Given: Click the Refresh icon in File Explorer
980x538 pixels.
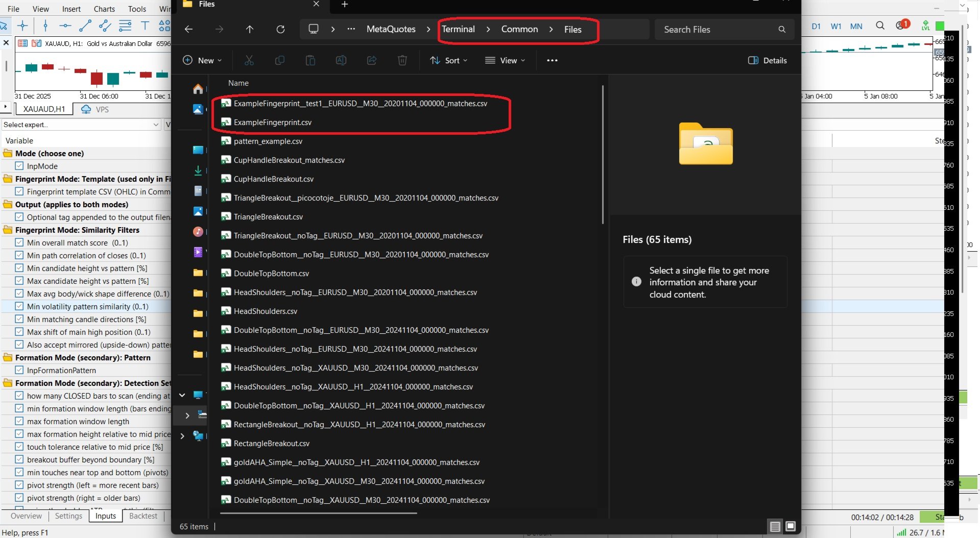Looking at the screenshot, I should (x=280, y=30).
